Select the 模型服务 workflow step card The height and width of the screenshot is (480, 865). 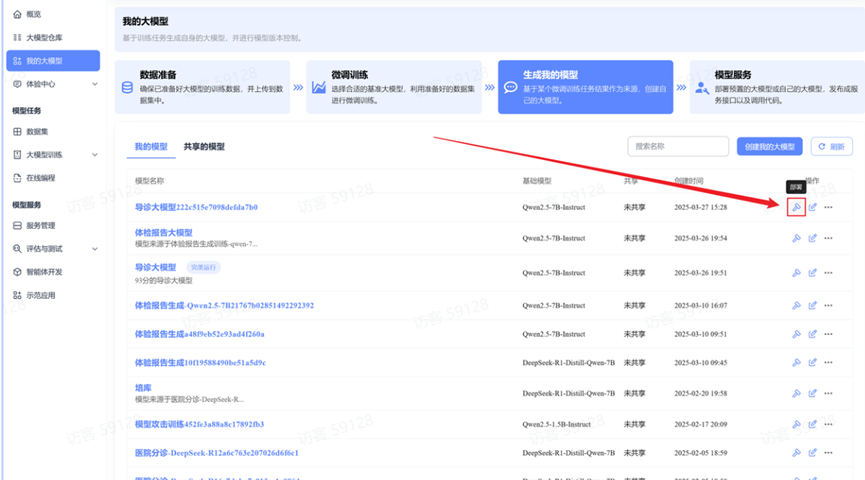pyautogui.click(x=777, y=87)
